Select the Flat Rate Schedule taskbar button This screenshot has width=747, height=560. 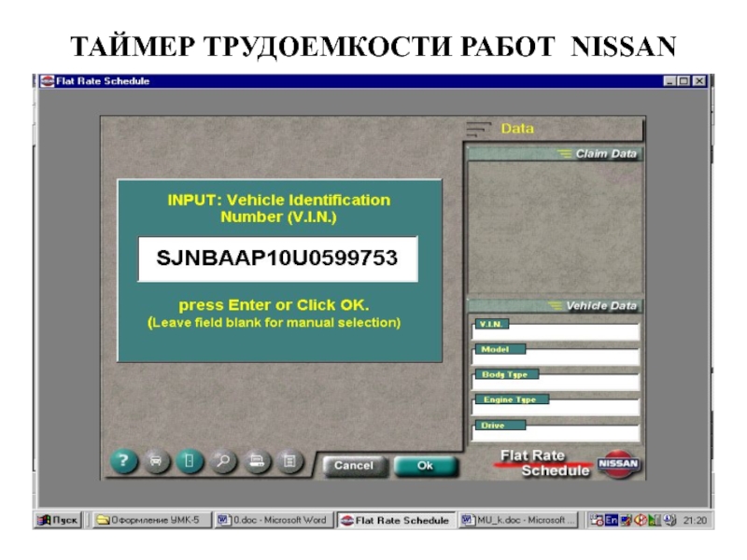coord(396,520)
